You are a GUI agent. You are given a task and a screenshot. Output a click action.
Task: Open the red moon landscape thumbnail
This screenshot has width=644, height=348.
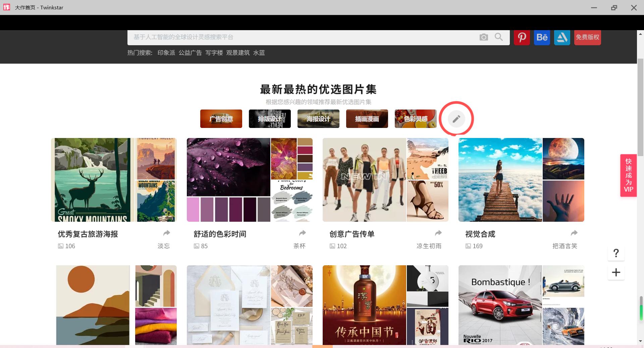click(563, 159)
